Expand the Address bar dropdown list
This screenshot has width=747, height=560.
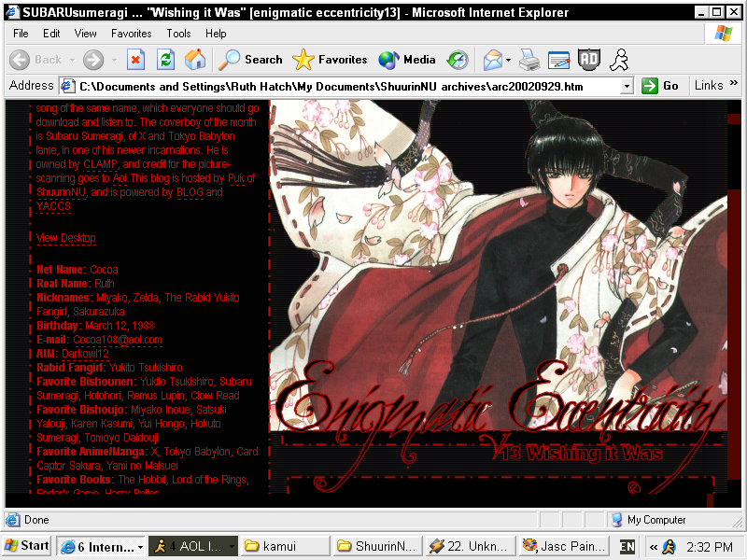627,86
